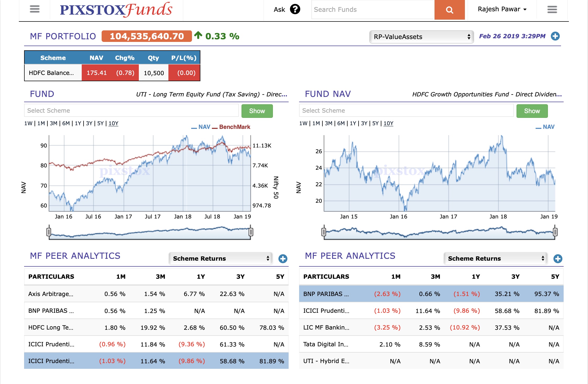This screenshot has width=588, height=384.
Task: Click LIC MF Bankin... row
Action: click(431, 327)
